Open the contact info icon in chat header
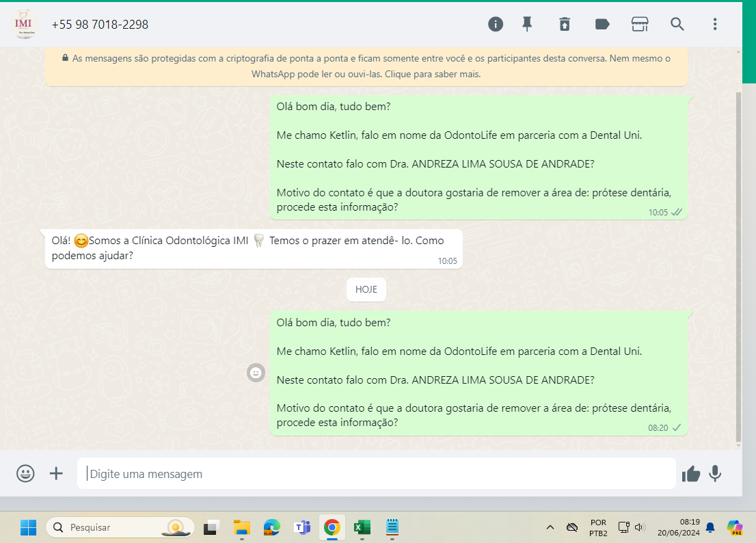This screenshot has width=756, height=543. 495,24
